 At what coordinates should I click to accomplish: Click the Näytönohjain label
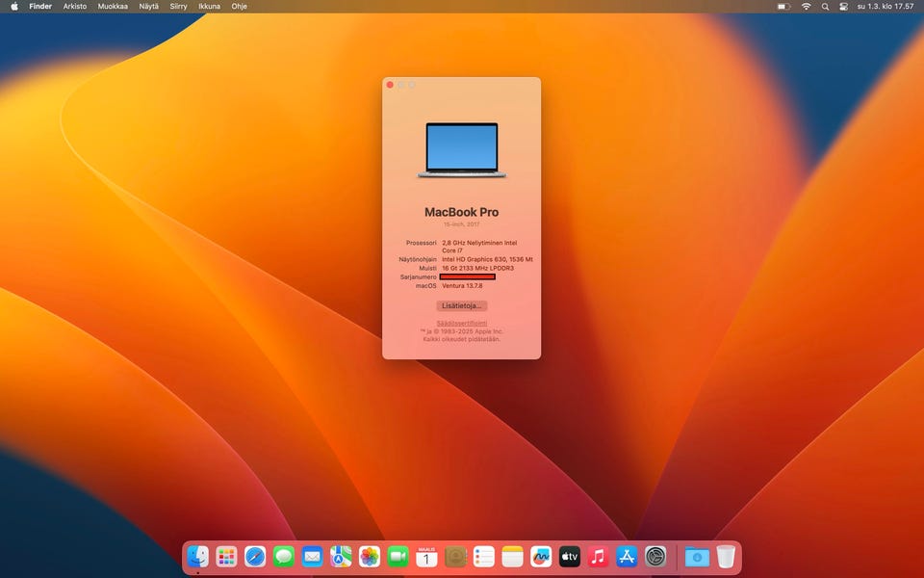tap(418, 259)
